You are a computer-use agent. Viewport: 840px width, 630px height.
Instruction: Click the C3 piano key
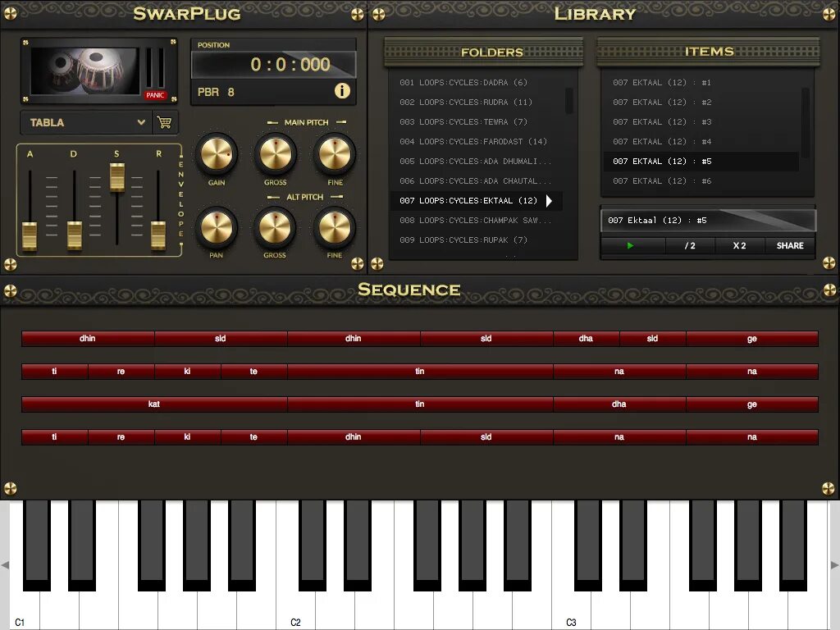point(571,610)
